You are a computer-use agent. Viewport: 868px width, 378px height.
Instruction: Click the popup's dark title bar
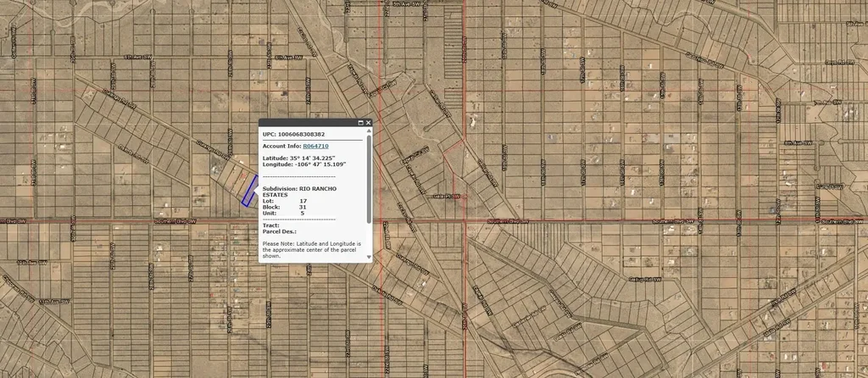click(x=305, y=123)
